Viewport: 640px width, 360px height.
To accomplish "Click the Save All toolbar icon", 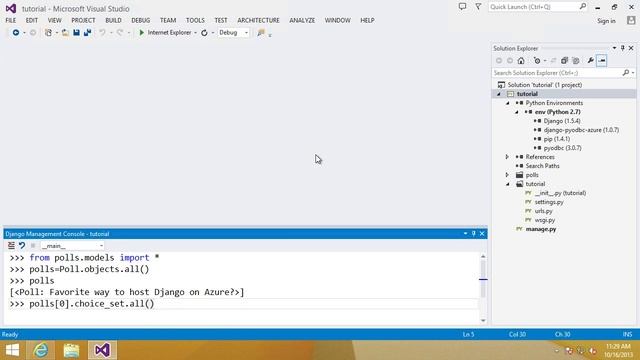I will click(x=87, y=33).
